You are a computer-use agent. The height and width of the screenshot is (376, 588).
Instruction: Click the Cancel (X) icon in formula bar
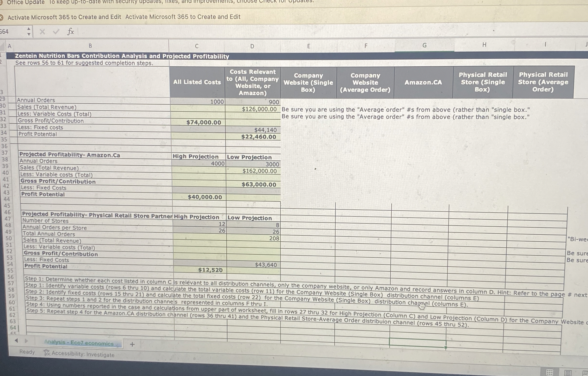tap(43, 31)
